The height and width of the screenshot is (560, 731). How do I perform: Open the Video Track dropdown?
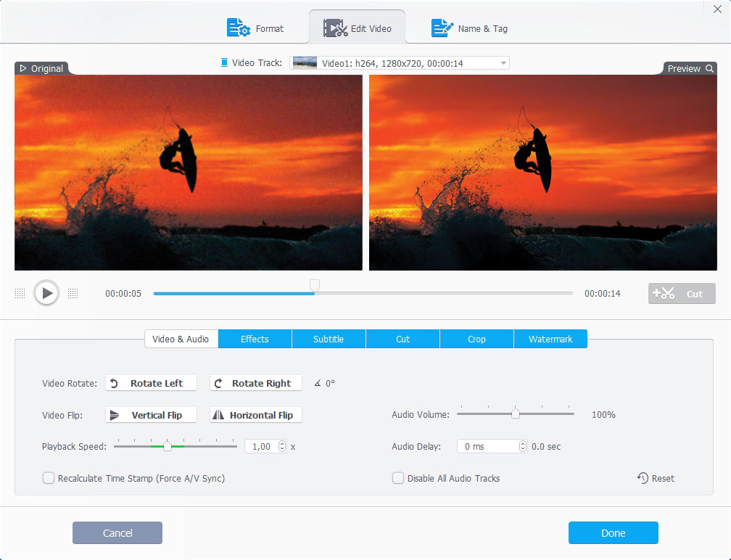pos(503,63)
